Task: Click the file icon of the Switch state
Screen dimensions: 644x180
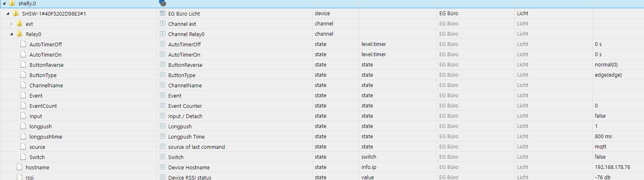Action: [23, 157]
